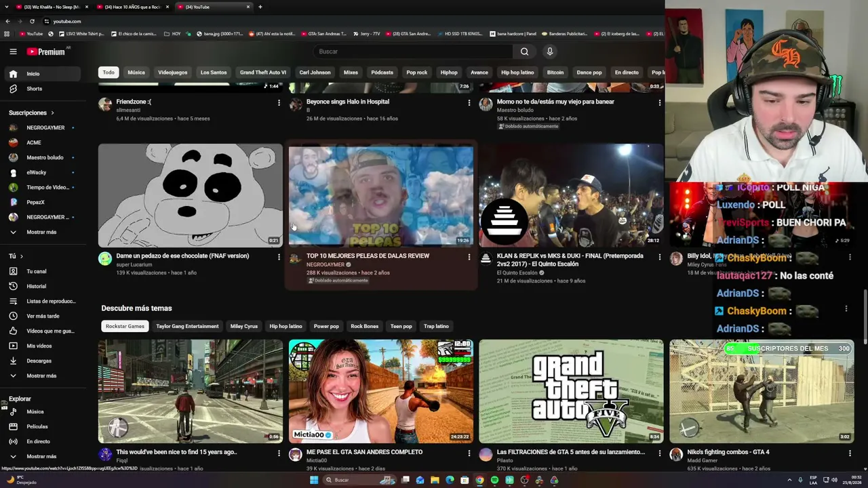Viewport: 868px width, 488px height.
Task: Click the page vertical scrollbar thumb
Action: pos(865,315)
